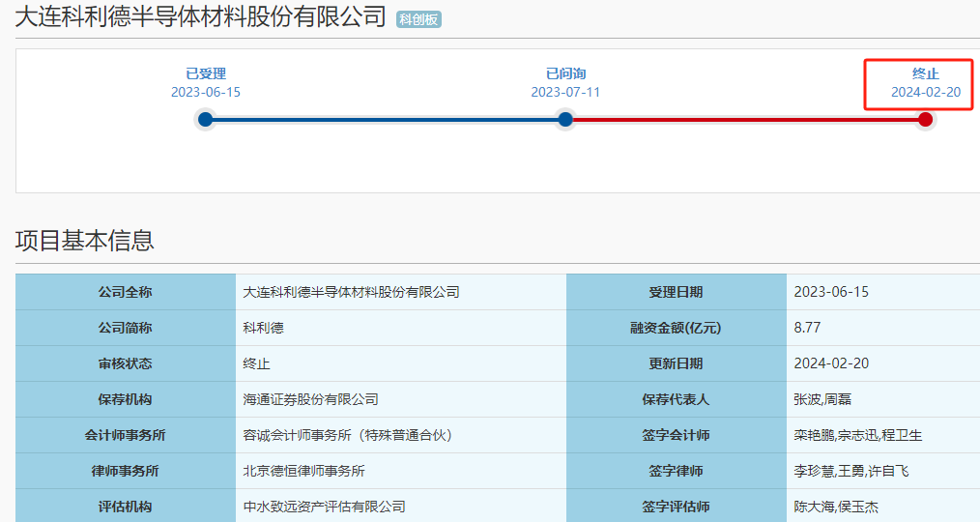Click 中水致远资产评估有限公司 value
The height and width of the screenshot is (522, 980).
[324, 507]
